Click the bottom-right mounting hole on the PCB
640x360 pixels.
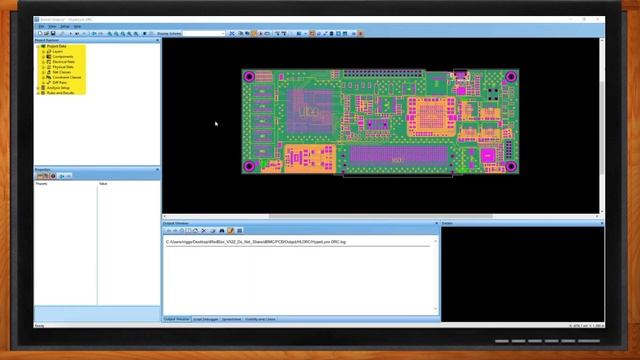[511, 167]
